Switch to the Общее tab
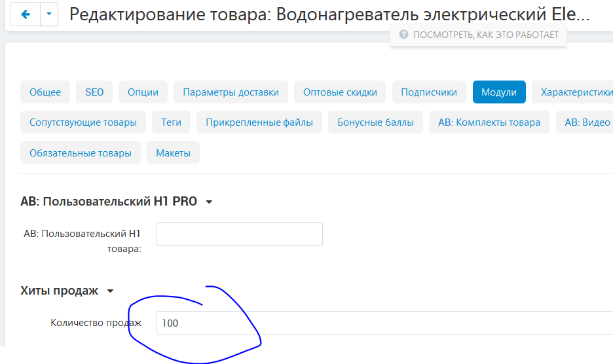Screen dimensions: 613x364 pyautogui.click(x=45, y=92)
